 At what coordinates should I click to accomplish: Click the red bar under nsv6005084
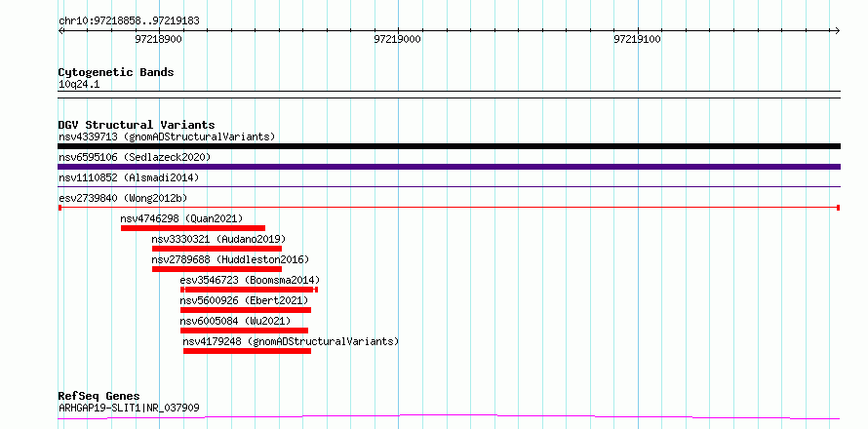pyautogui.click(x=244, y=331)
